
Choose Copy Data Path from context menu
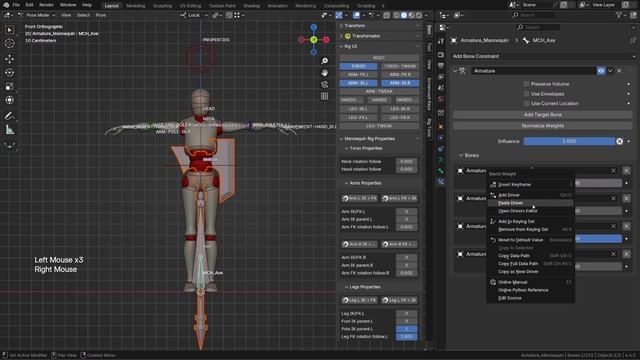(x=531, y=256)
